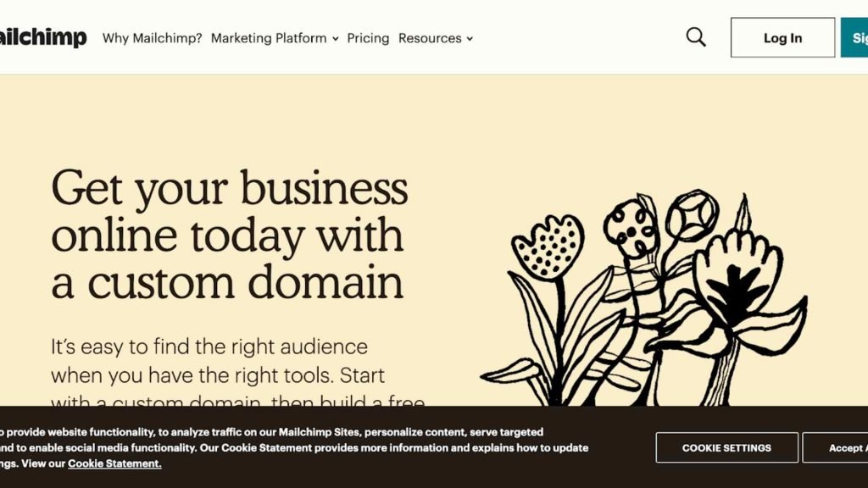Open COOKIE SETTINGS in the banner

click(x=726, y=447)
